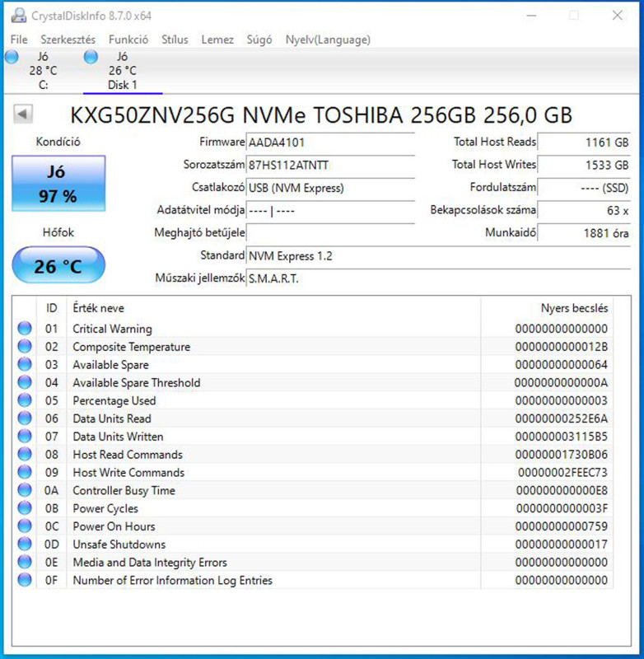This screenshot has height=659, width=644.
Task: Click the status dot for Host Write Commands
Action: pyautogui.click(x=25, y=472)
